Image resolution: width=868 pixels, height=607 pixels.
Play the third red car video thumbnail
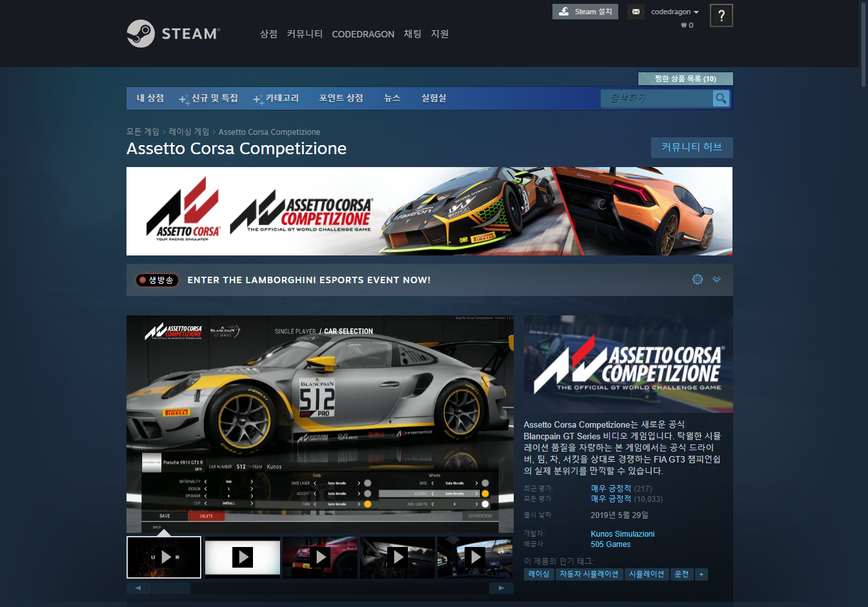[x=320, y=557]
